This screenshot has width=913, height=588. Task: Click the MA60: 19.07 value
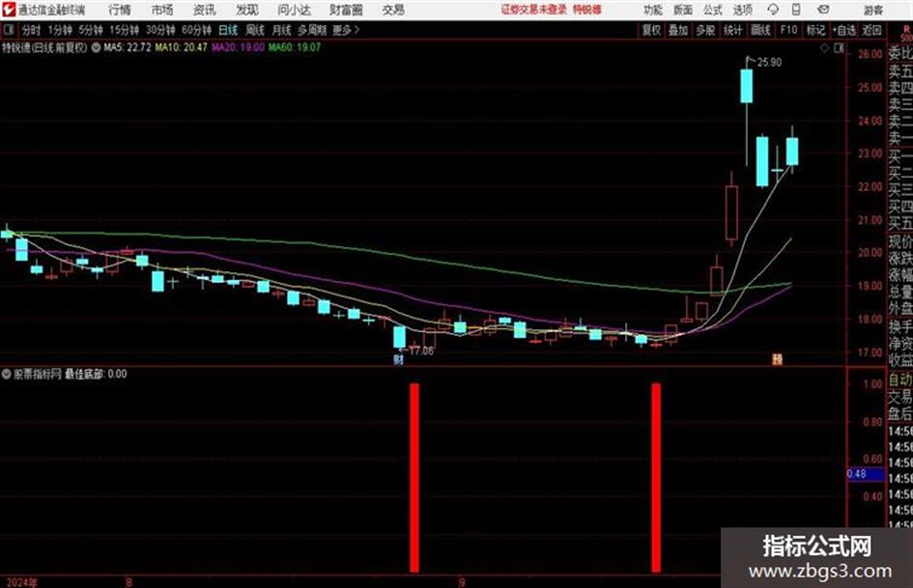(x=294, y=47)
